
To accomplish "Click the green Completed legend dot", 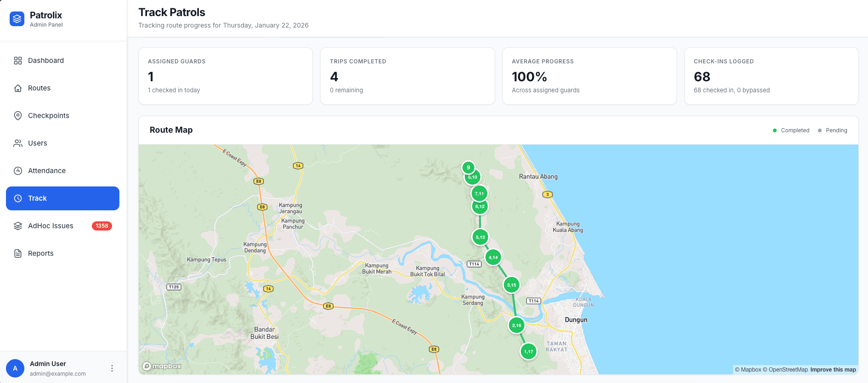I will [x=775, y=130].
